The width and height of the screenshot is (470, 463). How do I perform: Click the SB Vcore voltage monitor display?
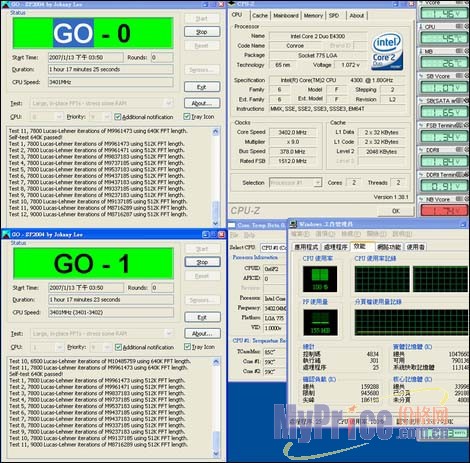(x=444, y=88)
